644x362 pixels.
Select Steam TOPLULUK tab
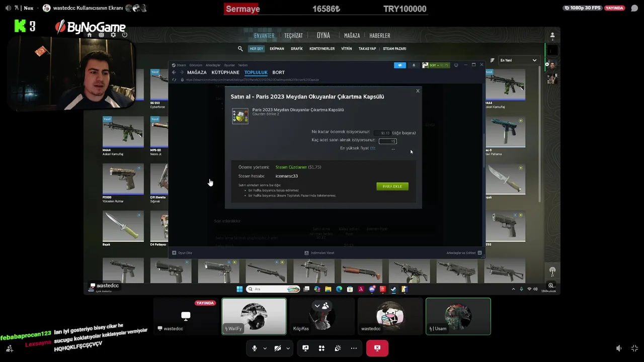256,72
